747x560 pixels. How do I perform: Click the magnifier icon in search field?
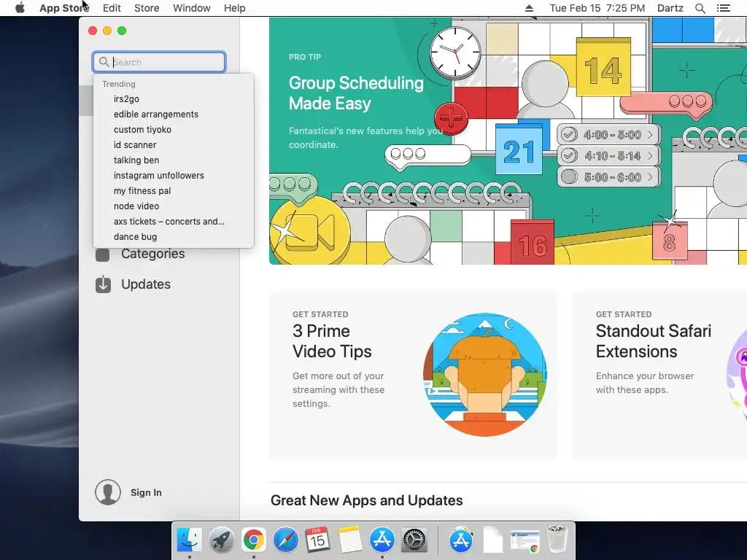point(104,62)
